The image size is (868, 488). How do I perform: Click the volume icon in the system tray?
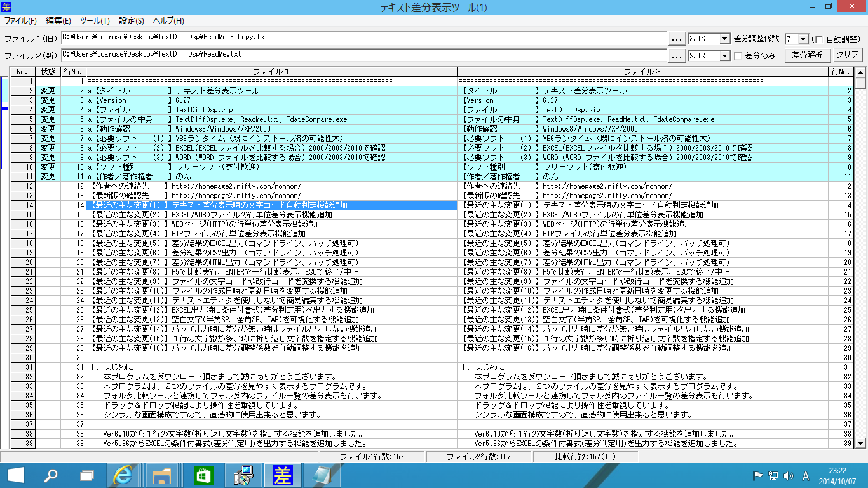coord(790,475)
